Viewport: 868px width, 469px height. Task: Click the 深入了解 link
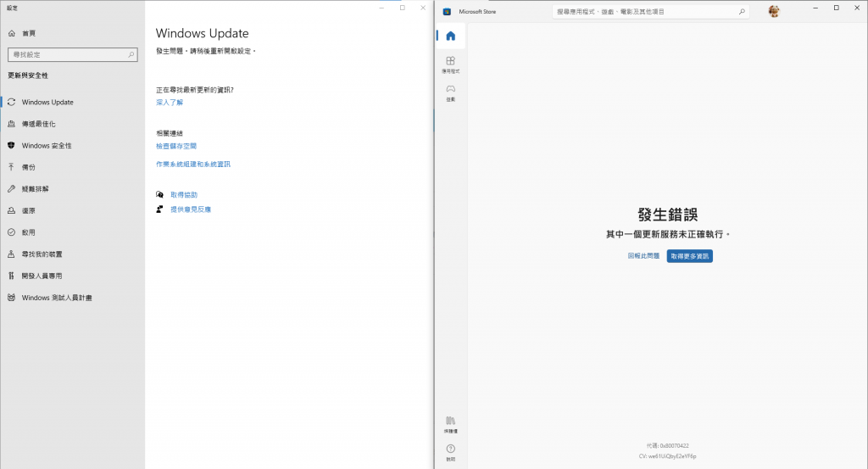pyautogui.click(x=170, y=103)
